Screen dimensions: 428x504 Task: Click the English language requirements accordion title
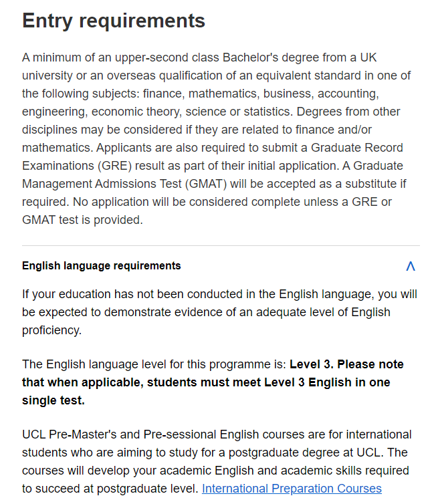click(x=102, y=266)
